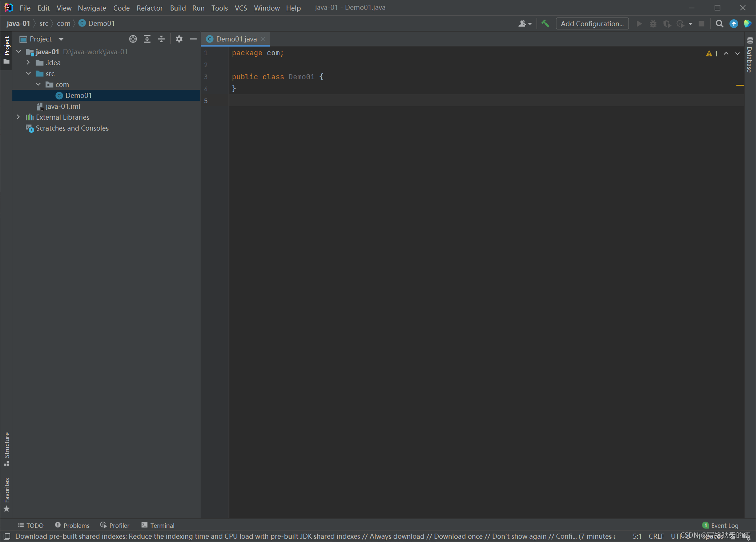Select java-01.iml file in tree
The height and width of the screenshot is (542, 756).
[x=63, y=106]
